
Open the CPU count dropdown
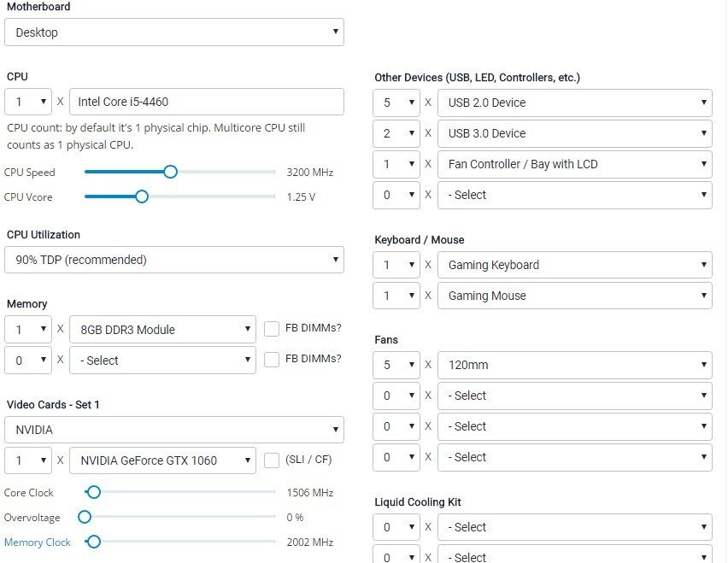pyautogui.click(x=28, y=102)
